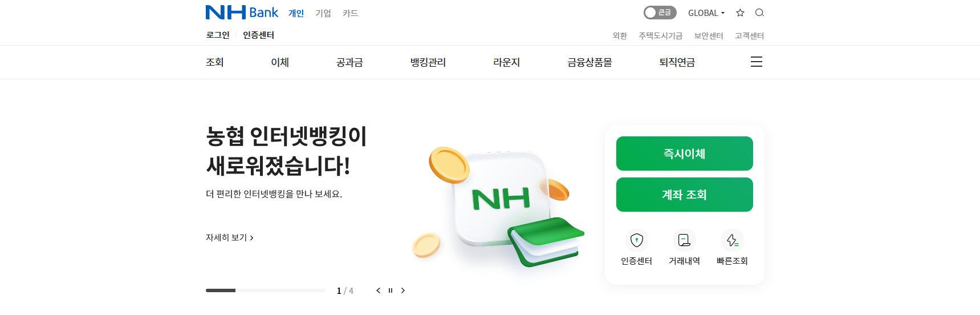Open the search magnifier icon

[759, 13]
